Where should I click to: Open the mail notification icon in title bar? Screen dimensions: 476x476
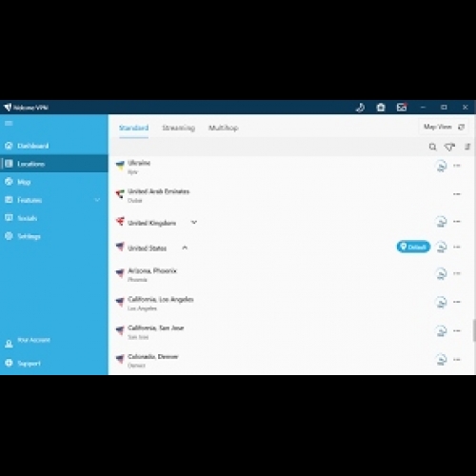(x=402, y=108)
